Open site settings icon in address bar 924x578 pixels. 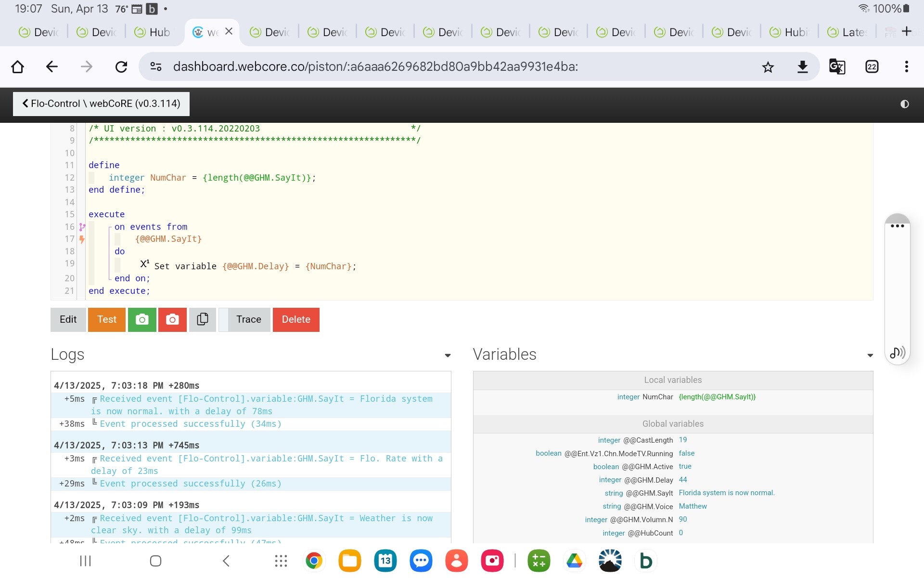click(x=156, y=66)
